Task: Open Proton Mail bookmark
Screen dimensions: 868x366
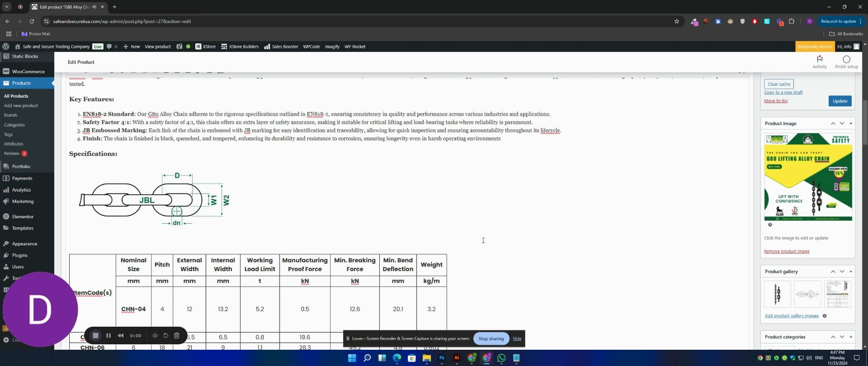Action: pyautogui.click(x=36, y=34)
